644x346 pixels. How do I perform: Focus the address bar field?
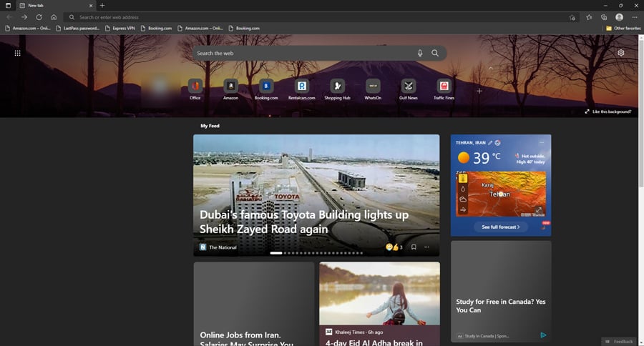pos(321,17)
